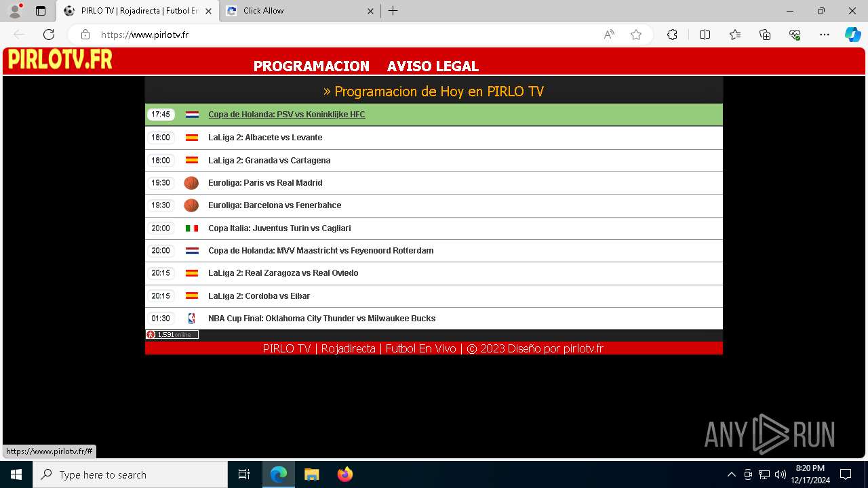Open the Extensions puzzle icon
Image resolution: width=868 pixels, height=488 pixels.
(672, 35)
